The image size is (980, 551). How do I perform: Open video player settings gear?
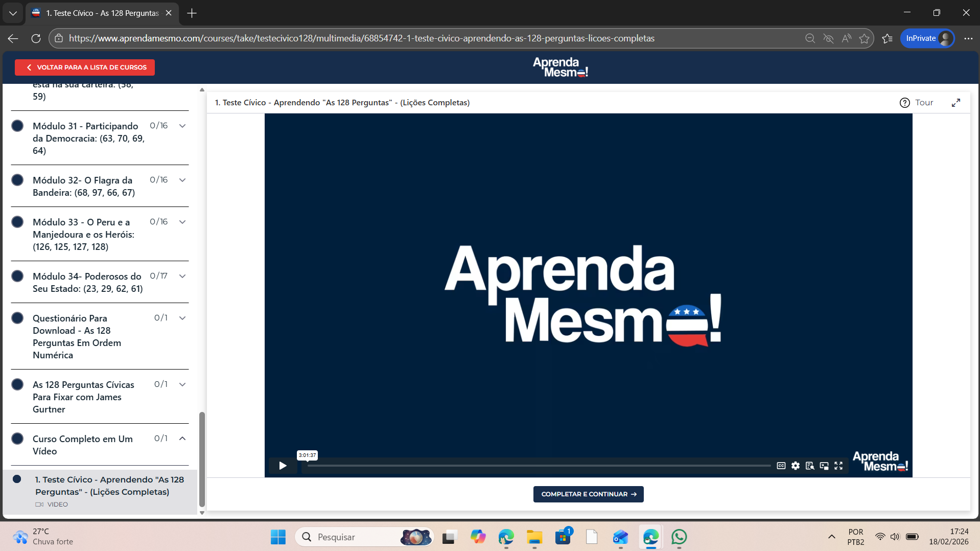pyautogui.click(x=796, y=466)
